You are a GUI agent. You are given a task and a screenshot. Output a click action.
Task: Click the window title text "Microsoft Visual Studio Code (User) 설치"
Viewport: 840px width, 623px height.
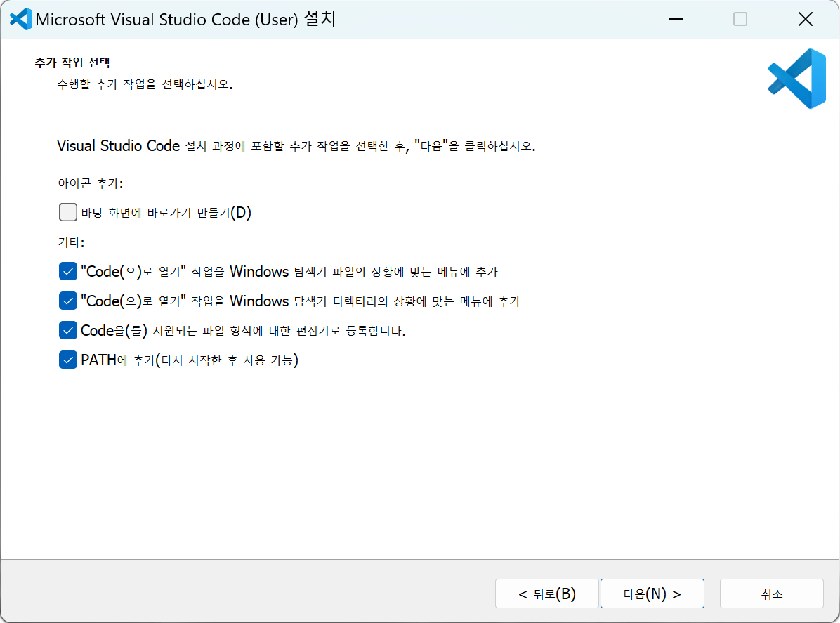[185, 20]
